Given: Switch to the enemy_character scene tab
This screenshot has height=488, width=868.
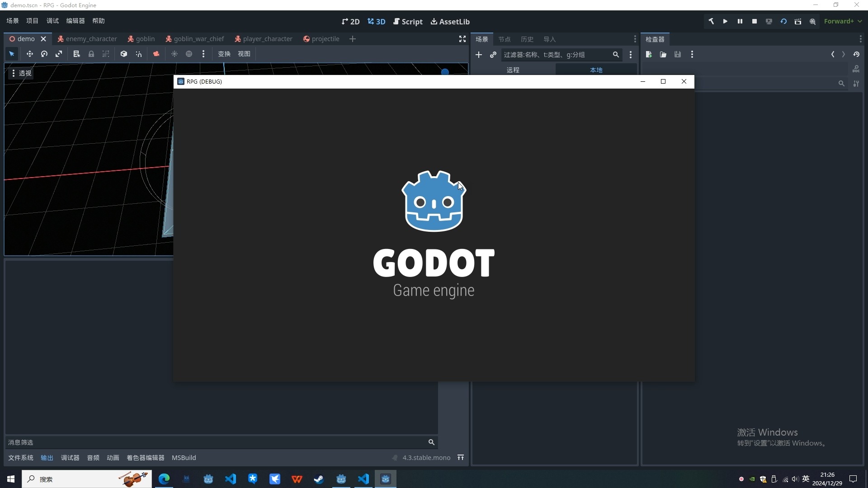Looking at the screenshot, I should click(87, 39).
